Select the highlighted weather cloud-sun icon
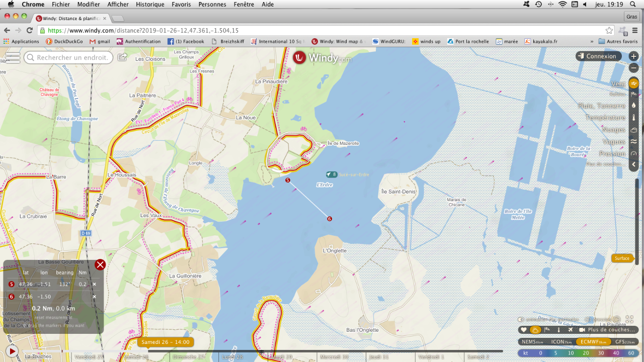 coord(535,330)
